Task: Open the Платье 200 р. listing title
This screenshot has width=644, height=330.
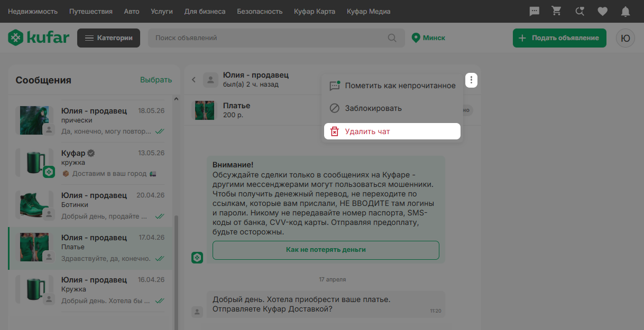Action: tap(236, 106)
